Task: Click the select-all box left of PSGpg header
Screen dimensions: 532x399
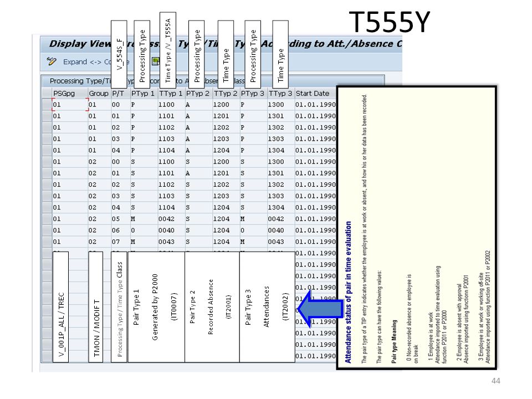Action: [x=47, y=93]
